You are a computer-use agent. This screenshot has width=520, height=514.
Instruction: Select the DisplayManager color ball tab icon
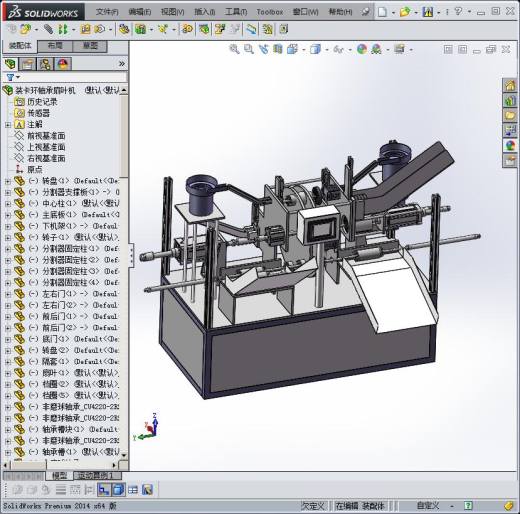click(63, 64)
